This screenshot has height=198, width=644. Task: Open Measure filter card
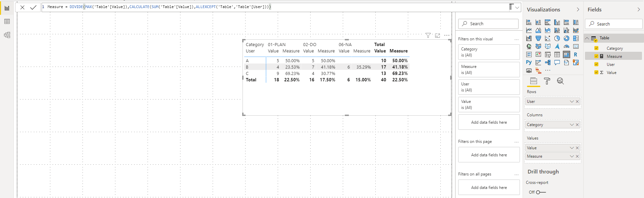point(489,70)
